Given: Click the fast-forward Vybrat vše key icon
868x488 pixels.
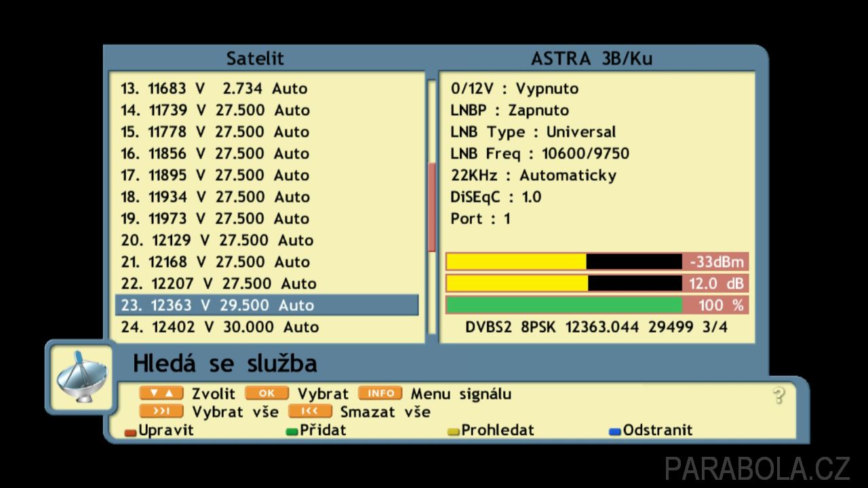Looking at the screenshot, I should click(x=161, y=411).
